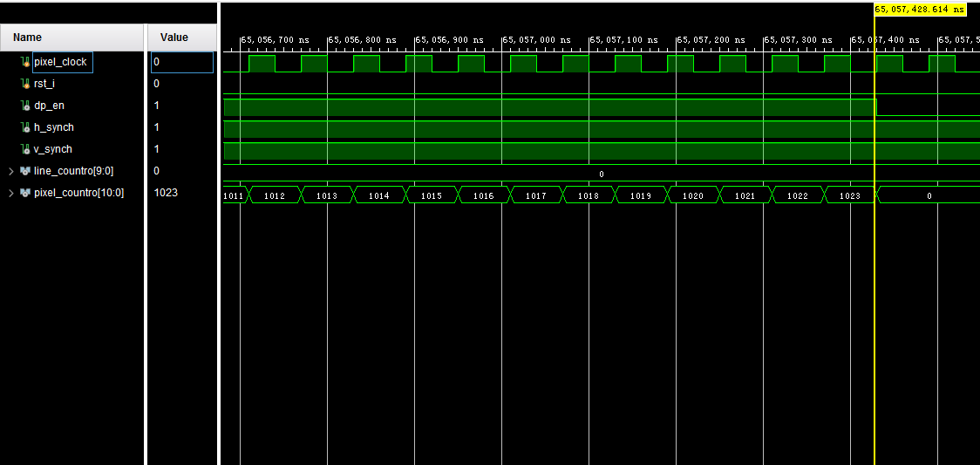Screen dimensions: 980x465
Task: Click the pixel_countro waveform segment 1017
Action: point(535,195)
